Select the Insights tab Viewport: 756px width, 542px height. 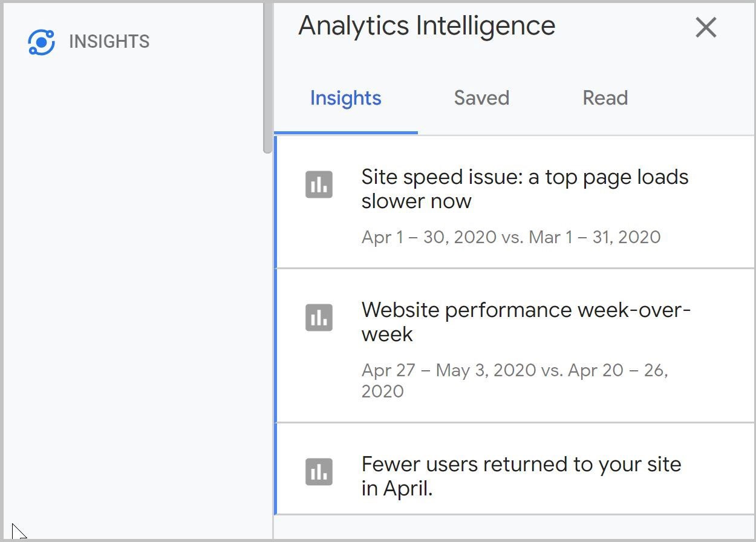pyautogui.click(x=345, y=98)
